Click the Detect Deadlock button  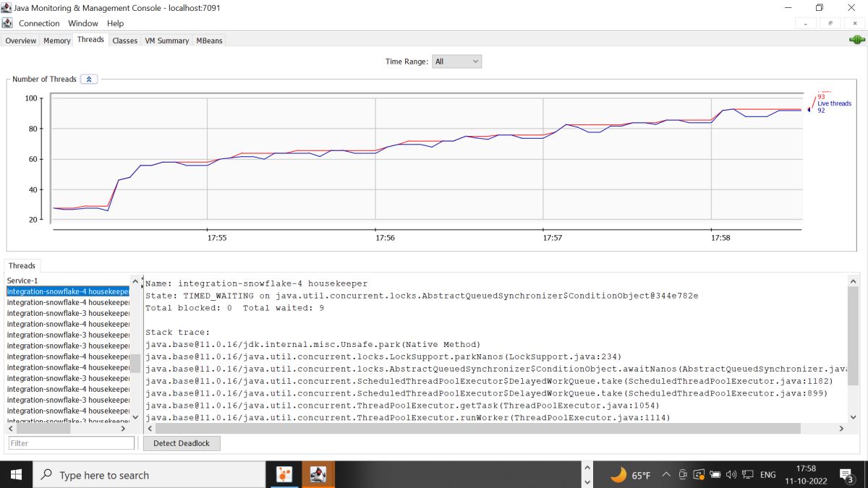pyautogui.click(x=182, y=443)
